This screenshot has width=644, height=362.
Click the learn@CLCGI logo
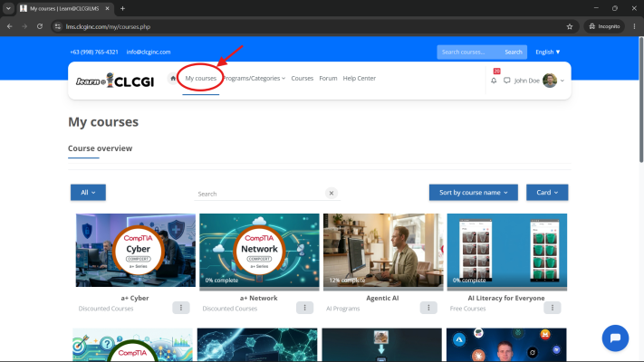click(x=115, y=81)
